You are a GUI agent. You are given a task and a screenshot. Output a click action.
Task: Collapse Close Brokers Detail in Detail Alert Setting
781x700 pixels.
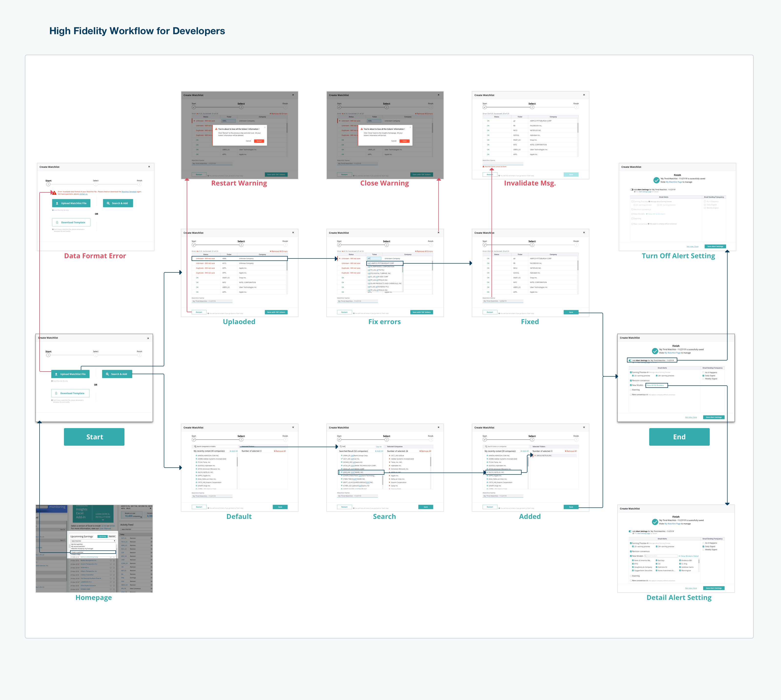pyautogui.click(x=689, y=556)
